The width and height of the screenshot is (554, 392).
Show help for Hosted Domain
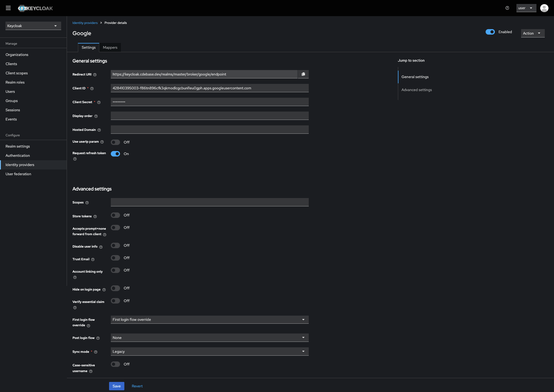(x=99, y=130)
